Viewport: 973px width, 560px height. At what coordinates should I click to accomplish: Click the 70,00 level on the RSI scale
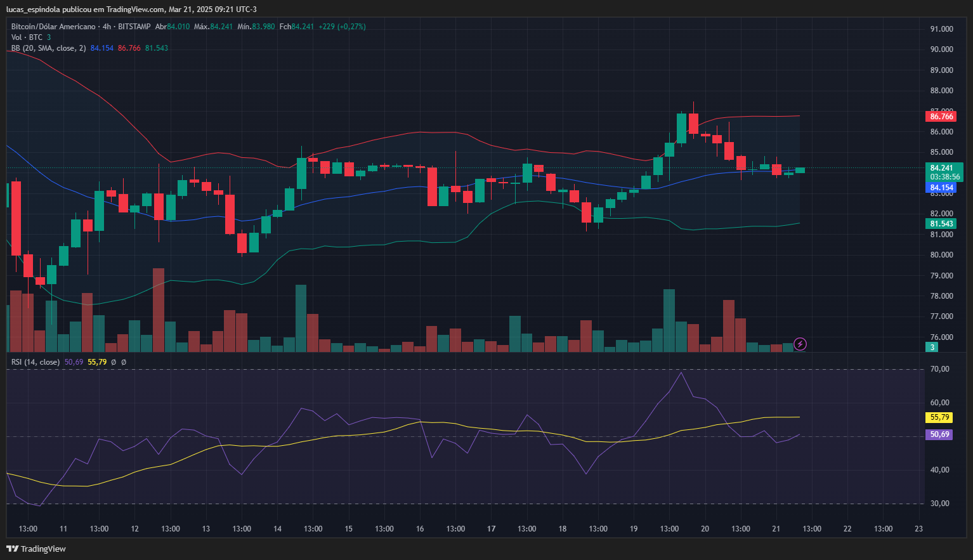click(x=939, y=369)
